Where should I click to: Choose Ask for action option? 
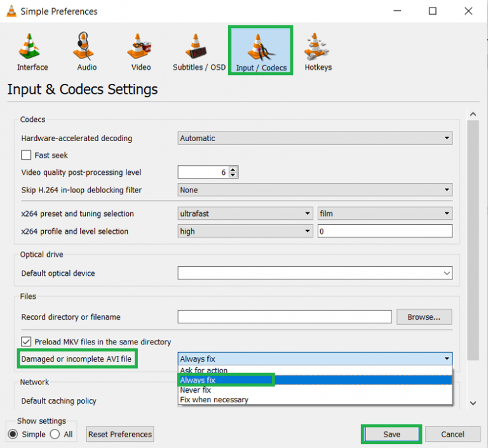(315, 370)
